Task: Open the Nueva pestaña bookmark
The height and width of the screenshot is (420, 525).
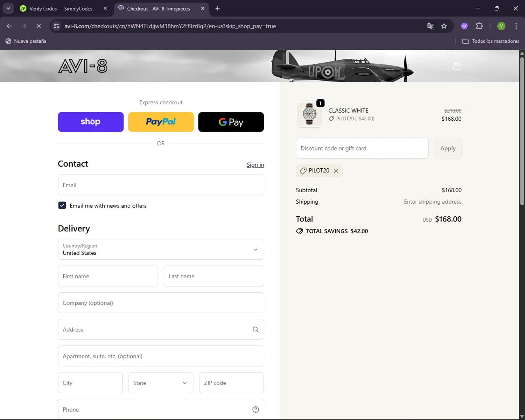Action: click(26, 41)
